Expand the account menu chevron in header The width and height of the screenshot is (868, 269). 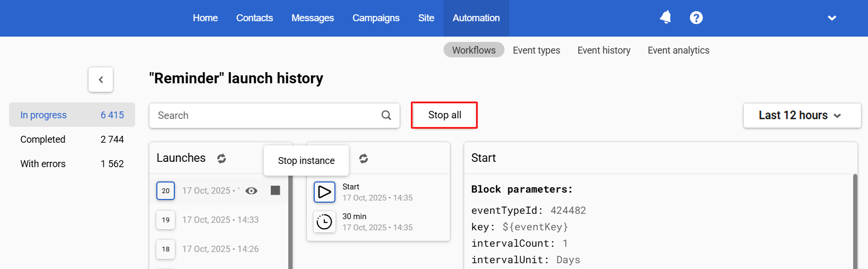click(x=832, y=18)
